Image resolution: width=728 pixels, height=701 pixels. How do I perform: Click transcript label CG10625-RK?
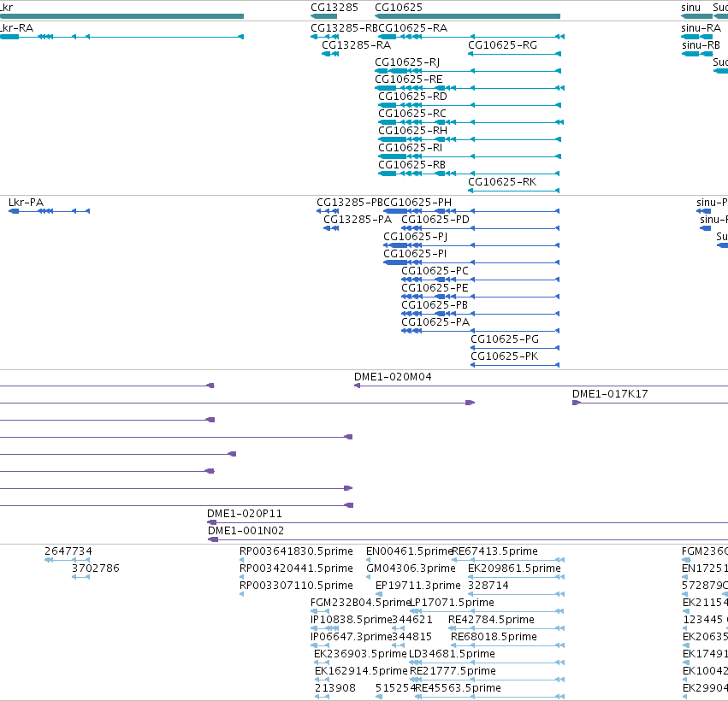pos(502,182)
